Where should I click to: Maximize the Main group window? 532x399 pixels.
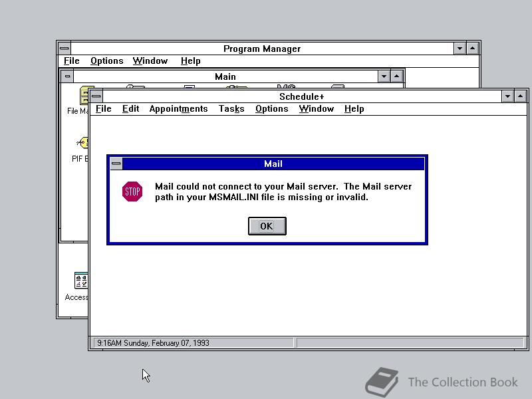point(396,76)
